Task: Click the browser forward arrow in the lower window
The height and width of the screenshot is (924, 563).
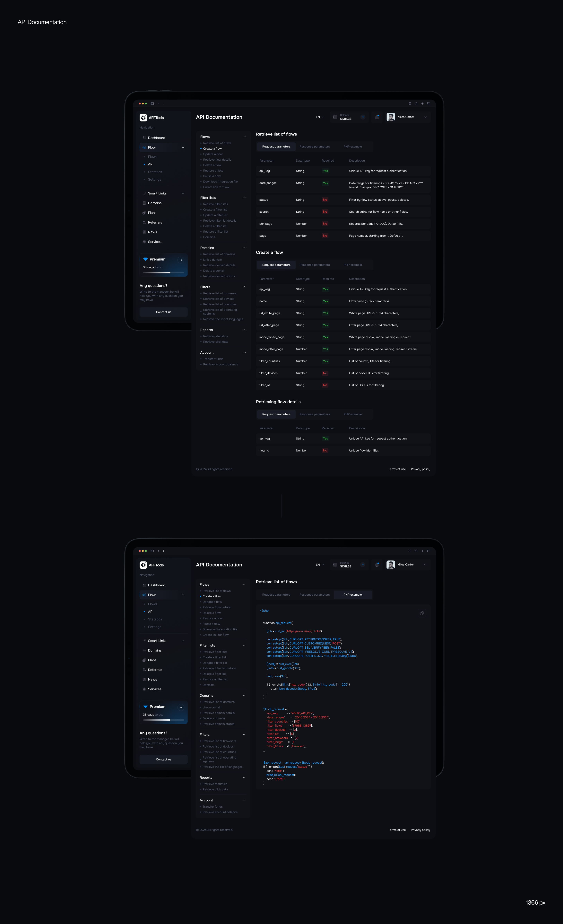Action: tap(163, 551)
